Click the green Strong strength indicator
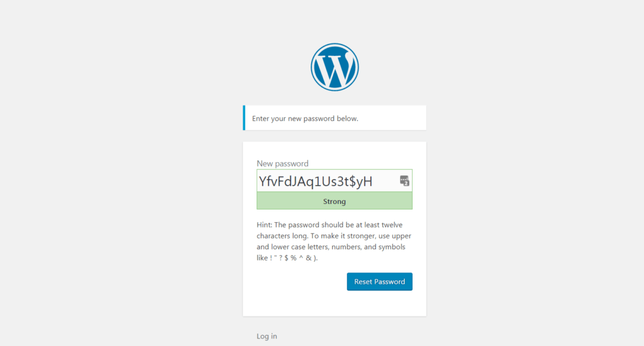 [x=335, y=201]
